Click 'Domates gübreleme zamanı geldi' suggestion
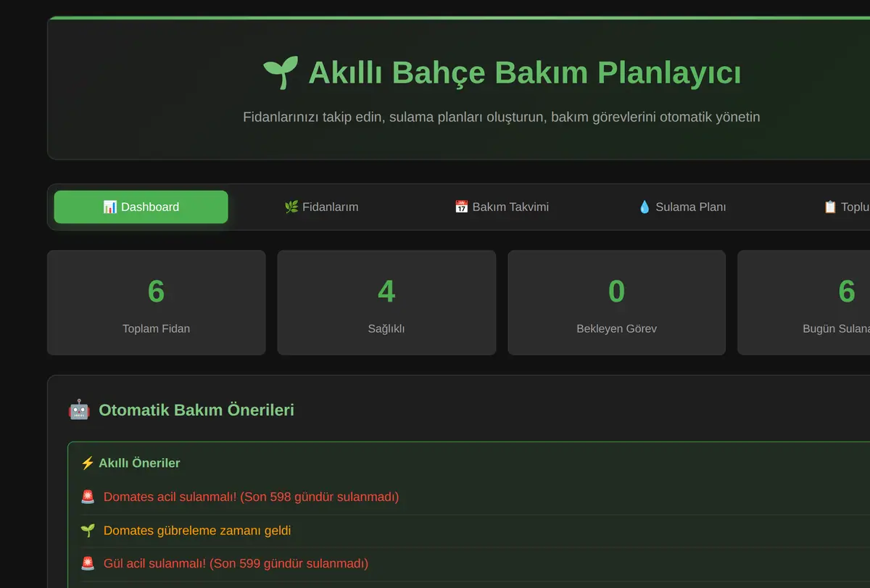Viewport: 870px width, 588px height. point(197,530)
